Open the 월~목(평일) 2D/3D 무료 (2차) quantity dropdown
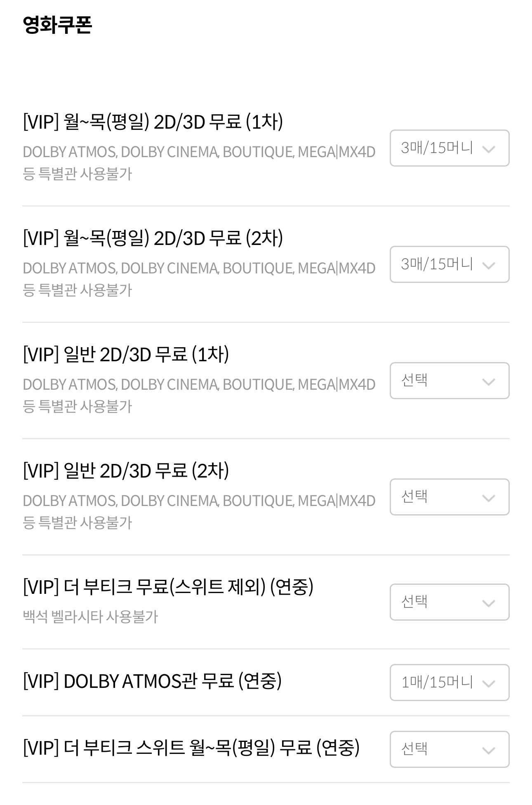 (449, 264)
